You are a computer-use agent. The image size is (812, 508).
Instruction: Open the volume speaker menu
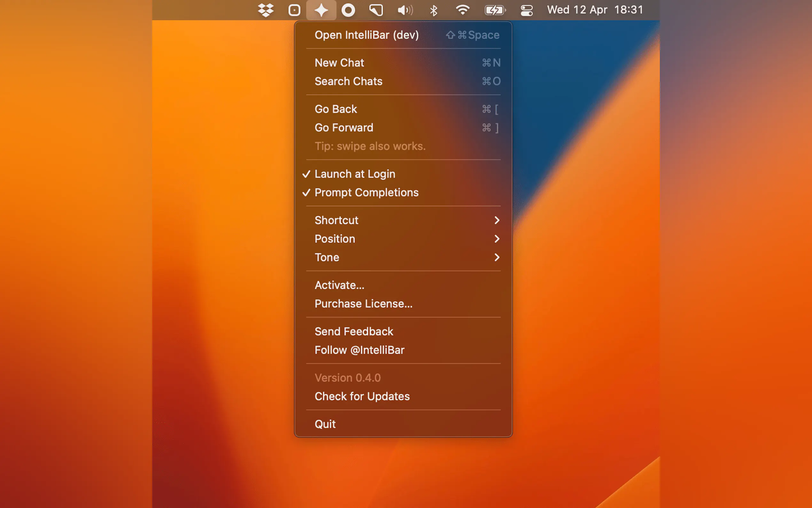405,10
